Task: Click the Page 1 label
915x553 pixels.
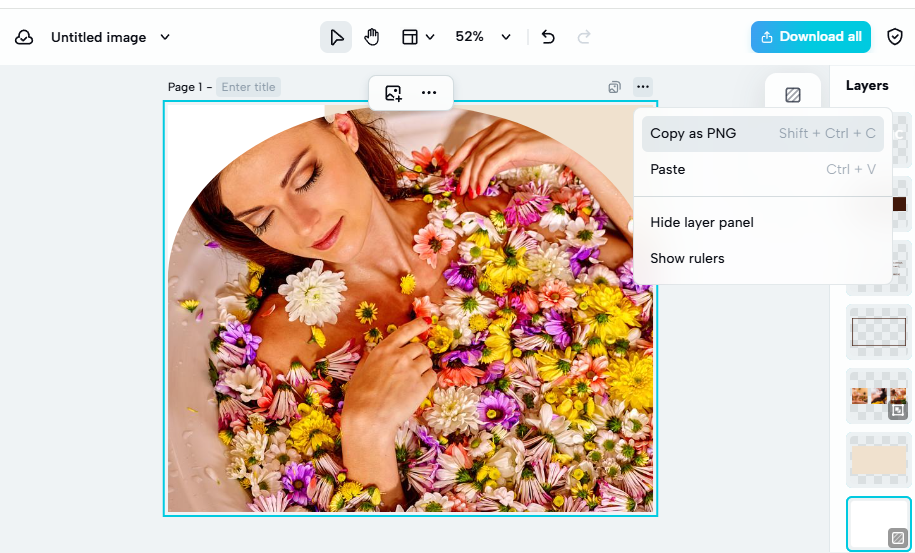Action: pos(185,87)
